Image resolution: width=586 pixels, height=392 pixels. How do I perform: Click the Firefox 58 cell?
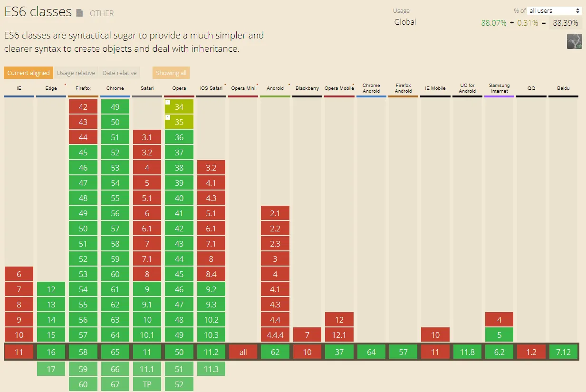[83, 352]
